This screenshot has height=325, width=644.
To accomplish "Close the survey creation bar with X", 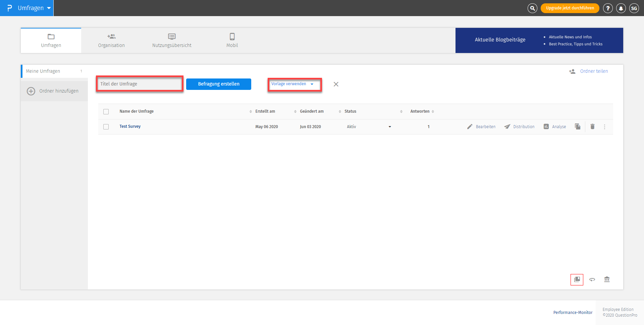I will (x=336, y=84).
